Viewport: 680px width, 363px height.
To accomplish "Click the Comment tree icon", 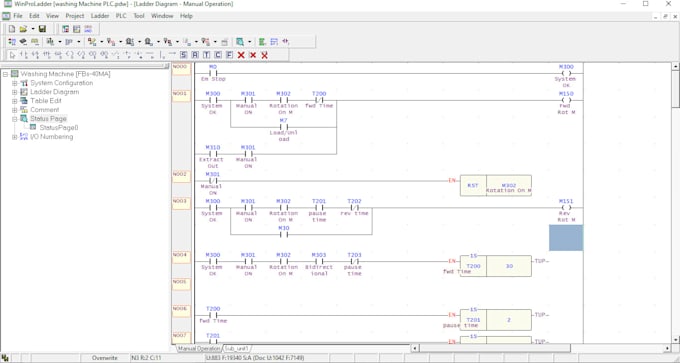I will pos(24,110).
